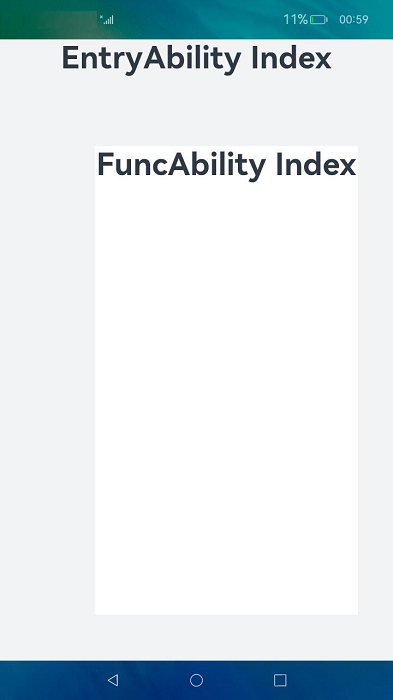Click the word "Index" in the EntryAbility title
393x700 pixels.
click(x=291, y=58)
